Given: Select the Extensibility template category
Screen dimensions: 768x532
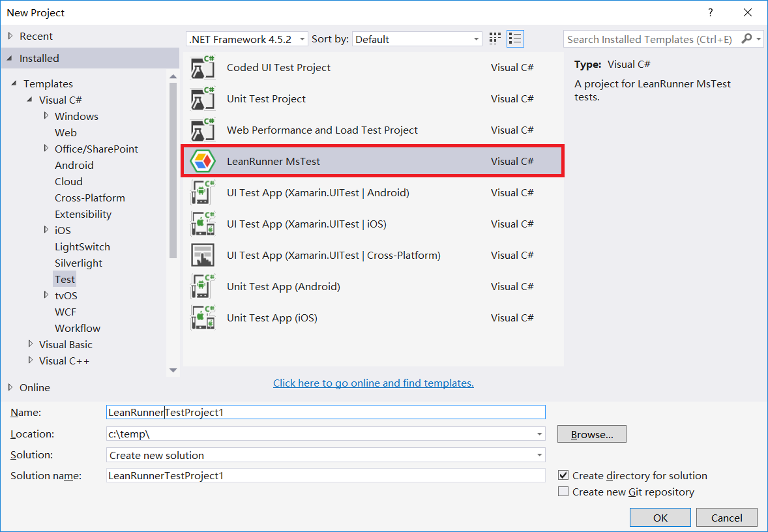Looking at the screenshot, I should tap(83, 214).
